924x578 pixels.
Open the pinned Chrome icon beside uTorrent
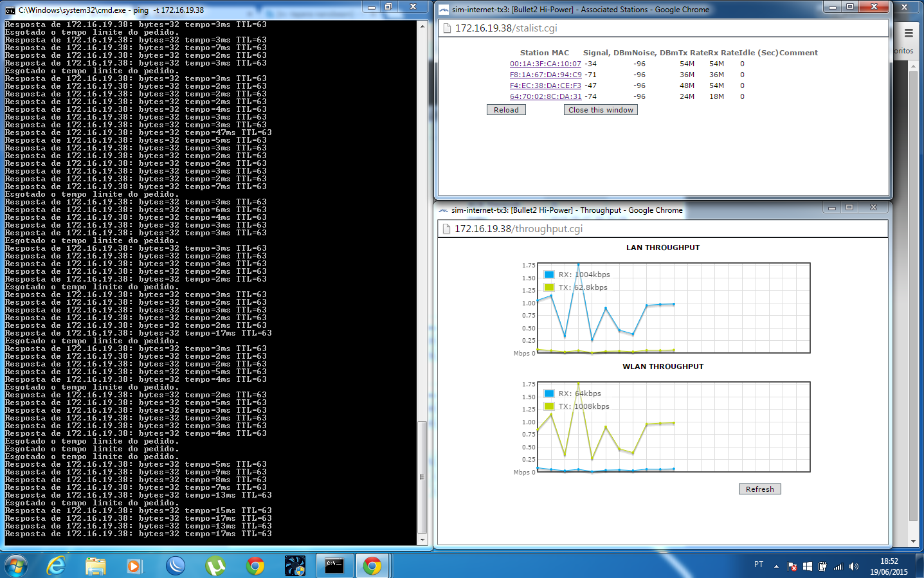pos(255,566)
